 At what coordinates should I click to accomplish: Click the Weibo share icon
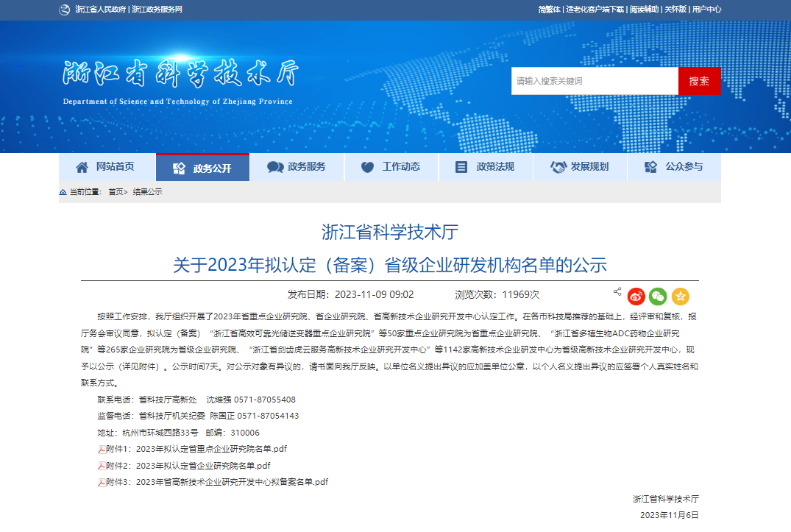[636, 297]
